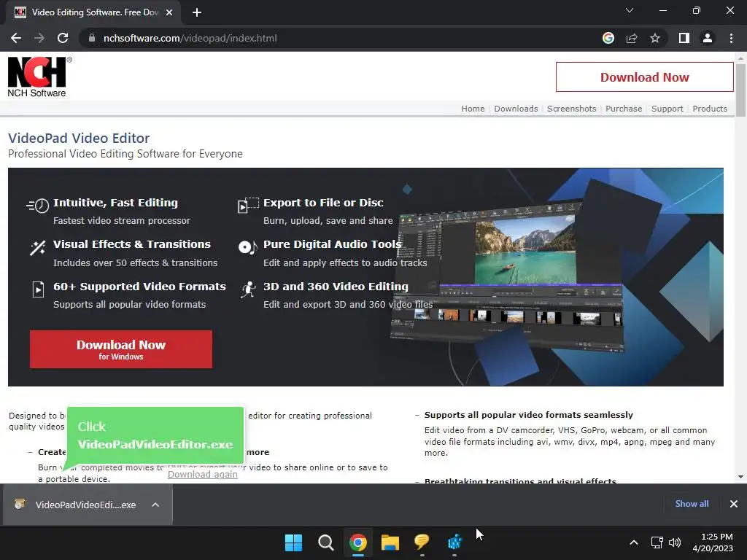
Task: Click the VideoPad editor screenshot image
Action: (x=508, y=276)
